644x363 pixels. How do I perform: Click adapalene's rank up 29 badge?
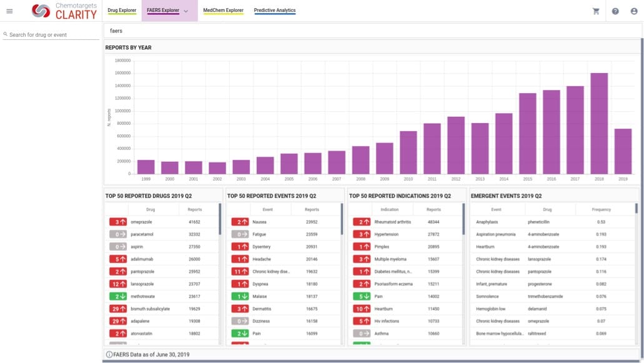pos(118,321)
